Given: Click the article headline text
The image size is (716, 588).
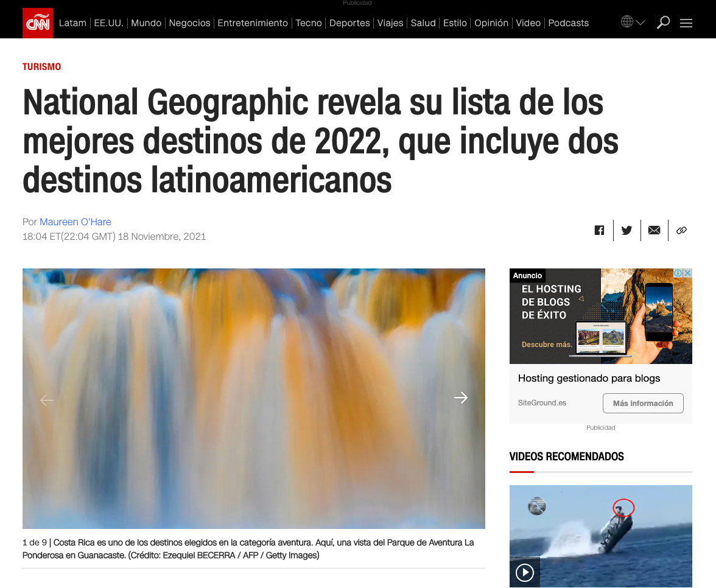Looking at the screenshot, I should 320,141.
